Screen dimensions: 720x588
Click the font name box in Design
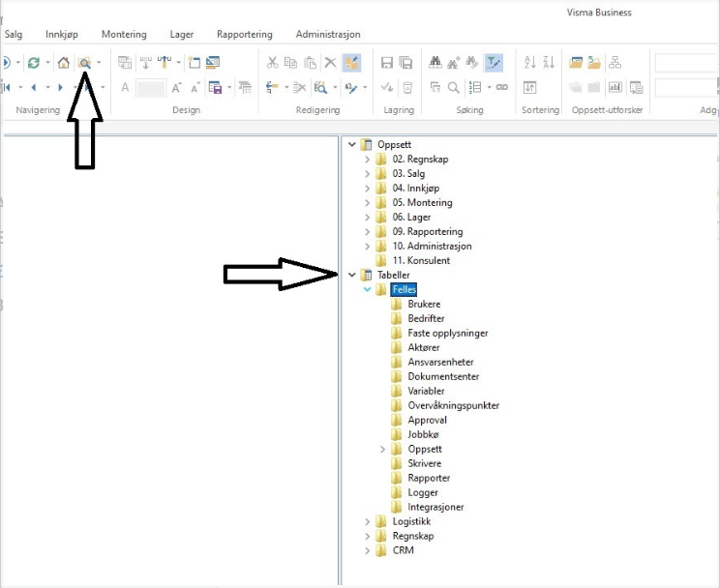pos(151,88)
